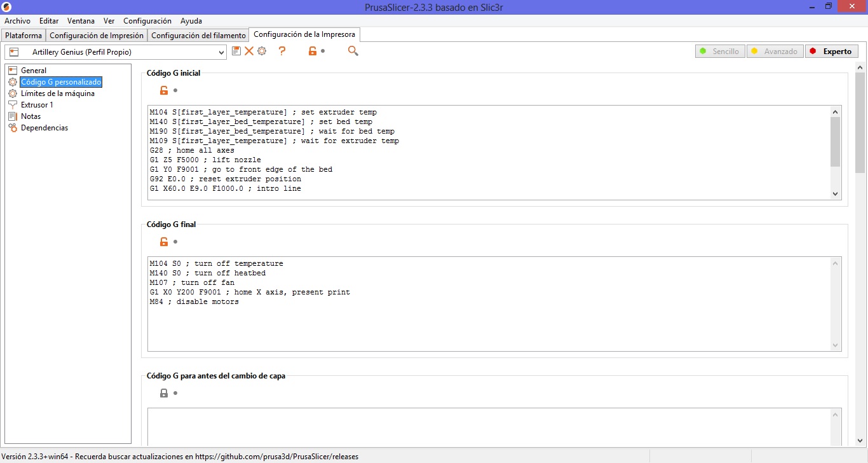Click the physical printer gear icon
Viewport: 868px width, 463px height.
tap(262, 51)
